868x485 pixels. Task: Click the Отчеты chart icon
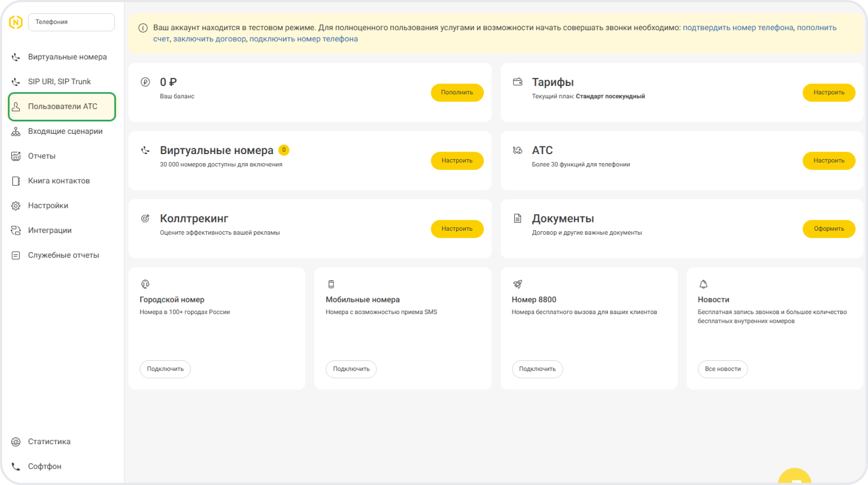click(x=16, y=156)
